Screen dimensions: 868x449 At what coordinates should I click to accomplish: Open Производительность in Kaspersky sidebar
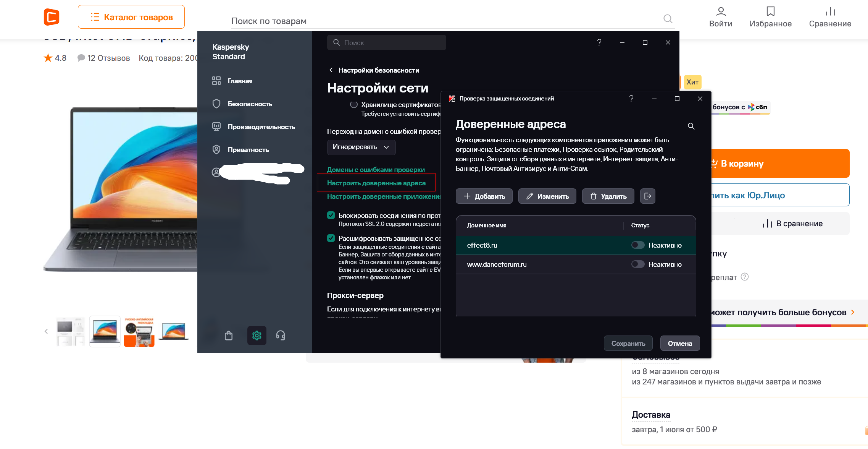(x=254, y=127)
